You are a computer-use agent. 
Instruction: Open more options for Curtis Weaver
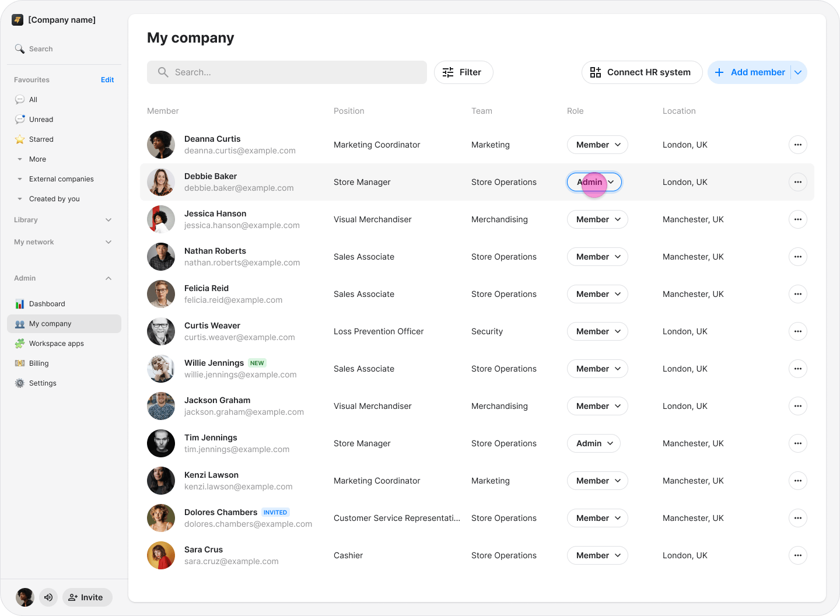click(798, 331)
